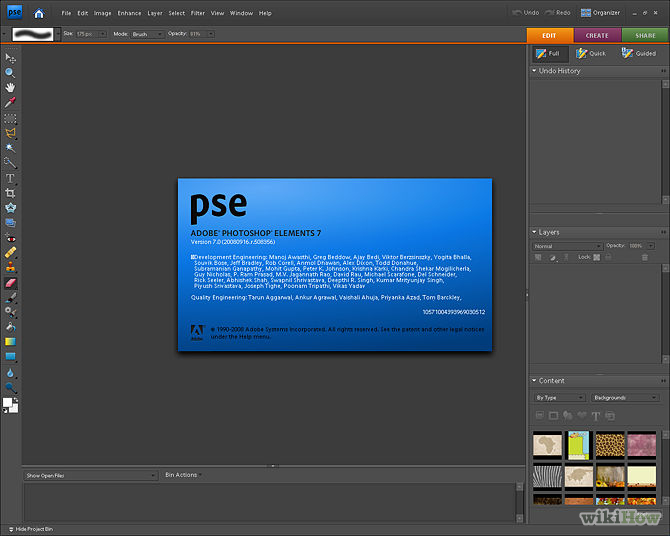Select the Move tool
Image resolution: width=670 pixels, height=536 pixels.
click(x=10, y=58)
